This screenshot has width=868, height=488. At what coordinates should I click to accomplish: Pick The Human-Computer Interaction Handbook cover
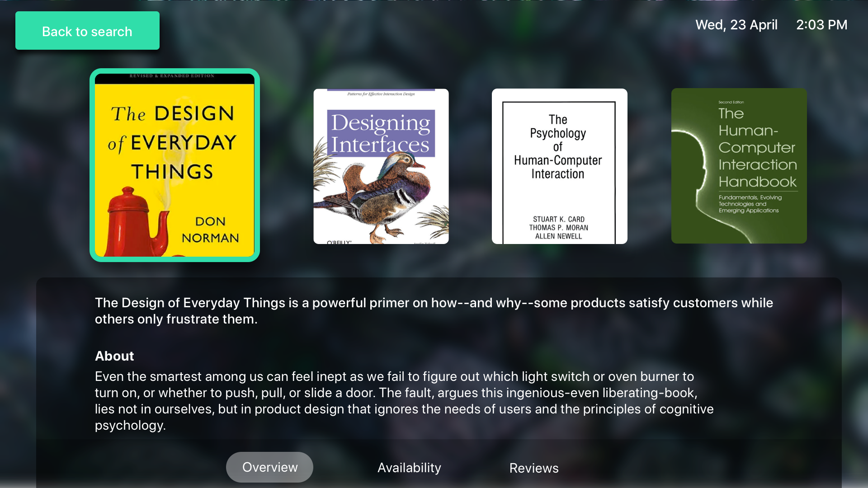[739, 166]
